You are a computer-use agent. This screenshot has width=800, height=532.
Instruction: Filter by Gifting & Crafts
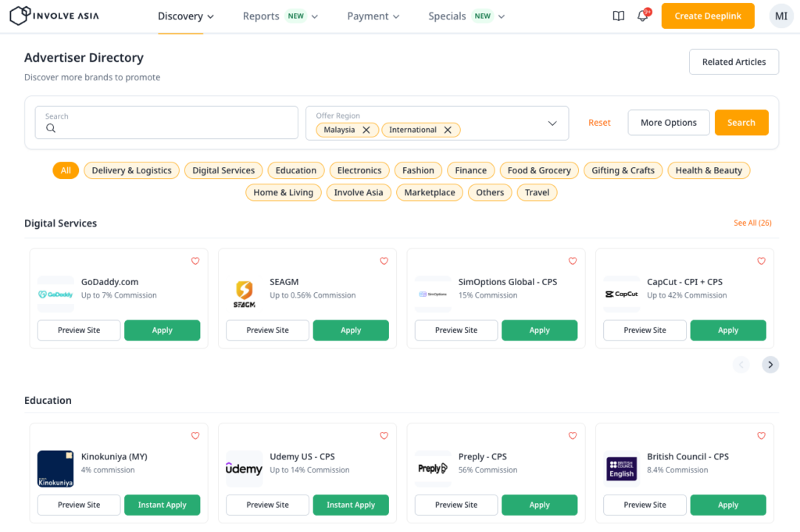(623, 170)
